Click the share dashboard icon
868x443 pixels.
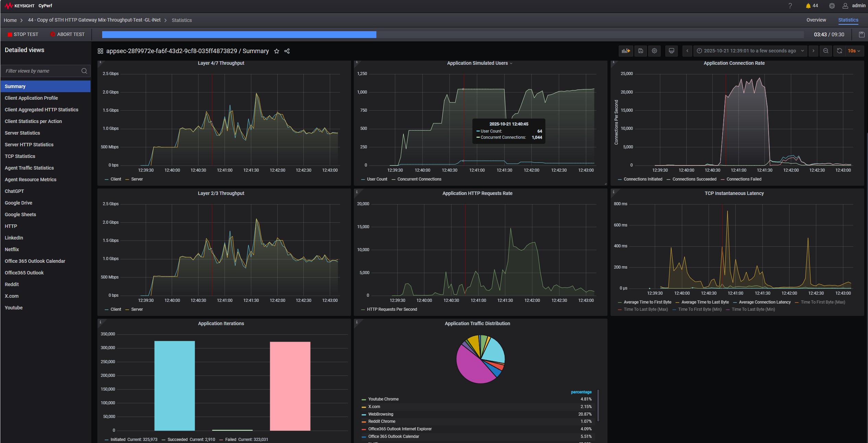[287, 51]
